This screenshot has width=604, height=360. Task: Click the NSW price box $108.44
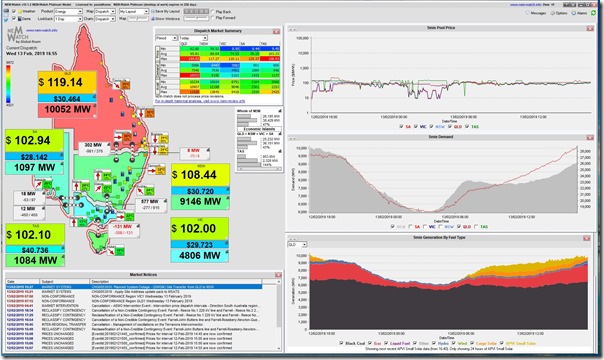tap(200, 175)
